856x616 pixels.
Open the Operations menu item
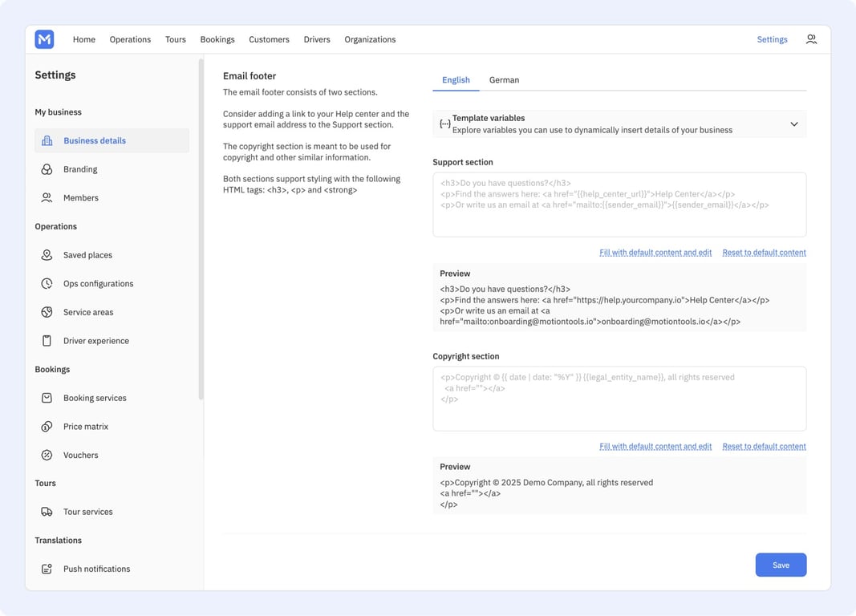click(x=130, y=39)
